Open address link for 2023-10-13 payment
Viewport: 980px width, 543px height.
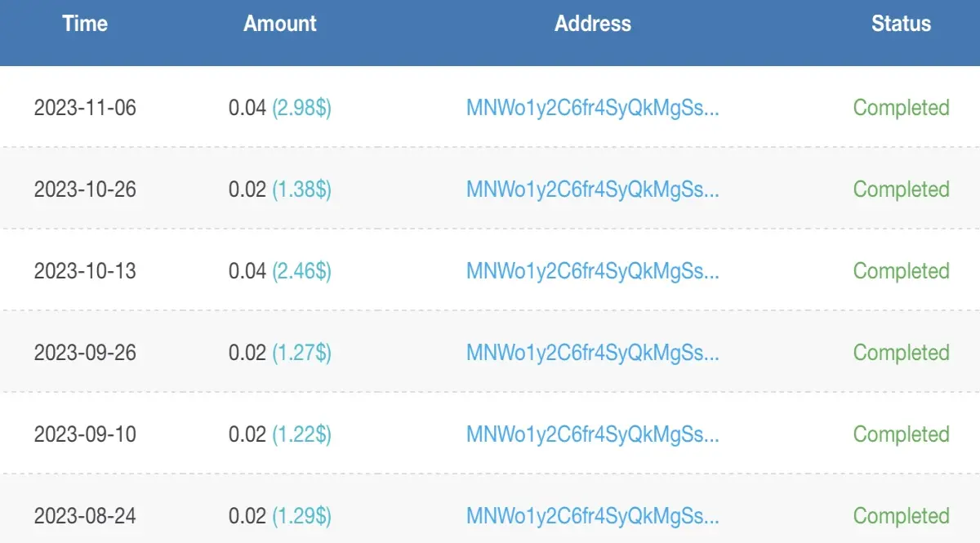click(593, 271)
